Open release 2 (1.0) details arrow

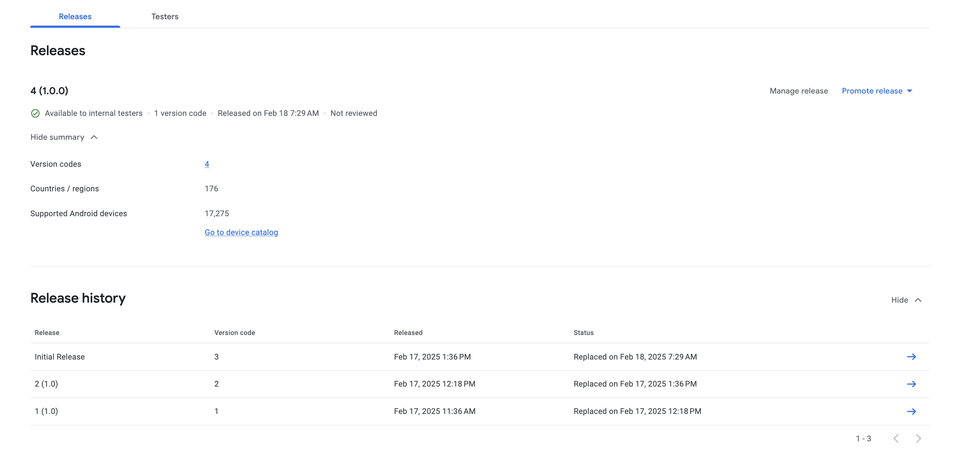(x=911, y=384)
